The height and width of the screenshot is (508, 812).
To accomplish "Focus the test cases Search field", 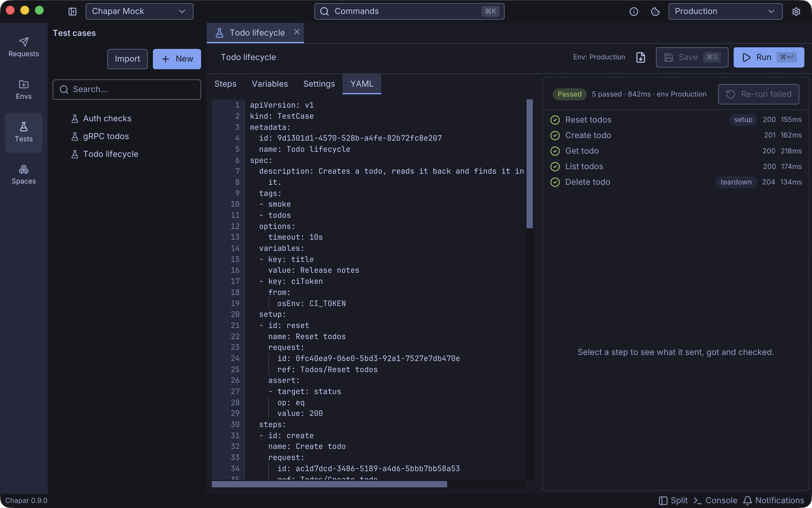I will pos(127,89).
